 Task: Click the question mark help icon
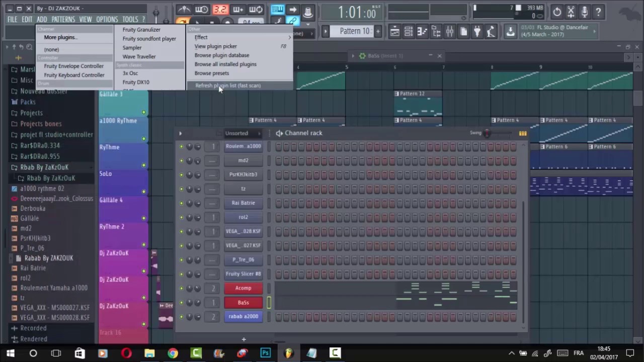click(598, 12)
